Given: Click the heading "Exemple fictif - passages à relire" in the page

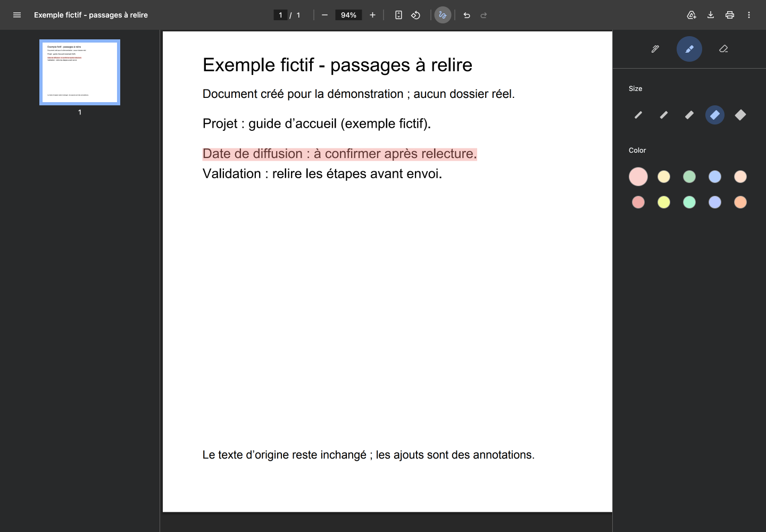Looking at the screenshot, I should click(337, 65).
